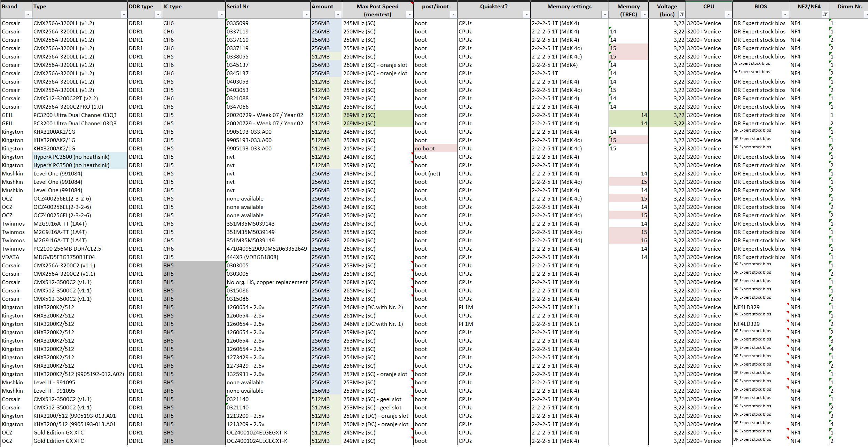
Task: Select the '240MHz (SC)' speed cell
Action: coord(378,207)
